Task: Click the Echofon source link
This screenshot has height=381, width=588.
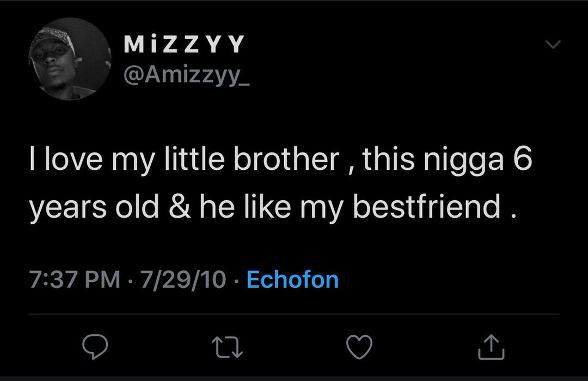Action: (x=292, y=280)
